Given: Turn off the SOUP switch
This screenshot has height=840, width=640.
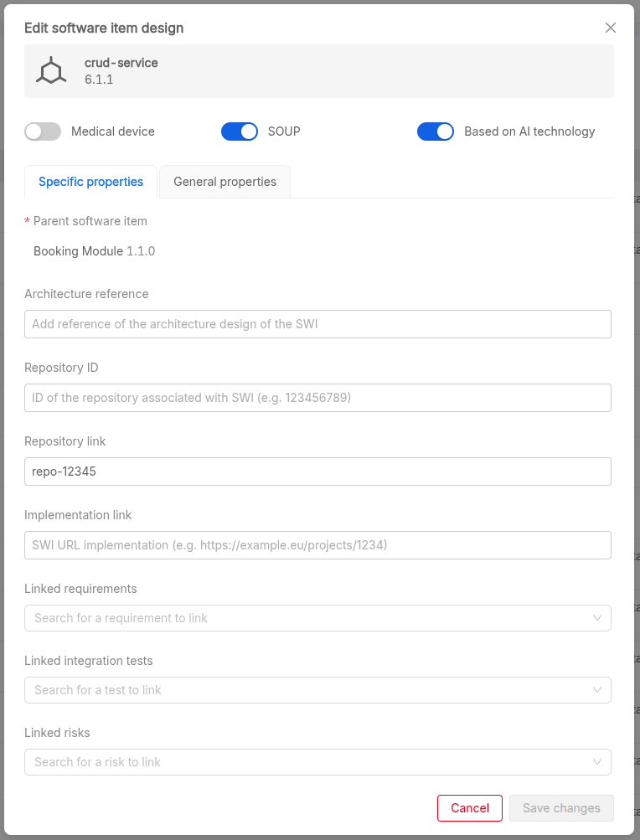Looking at the screenshot, I should click(x=240, y=131).
